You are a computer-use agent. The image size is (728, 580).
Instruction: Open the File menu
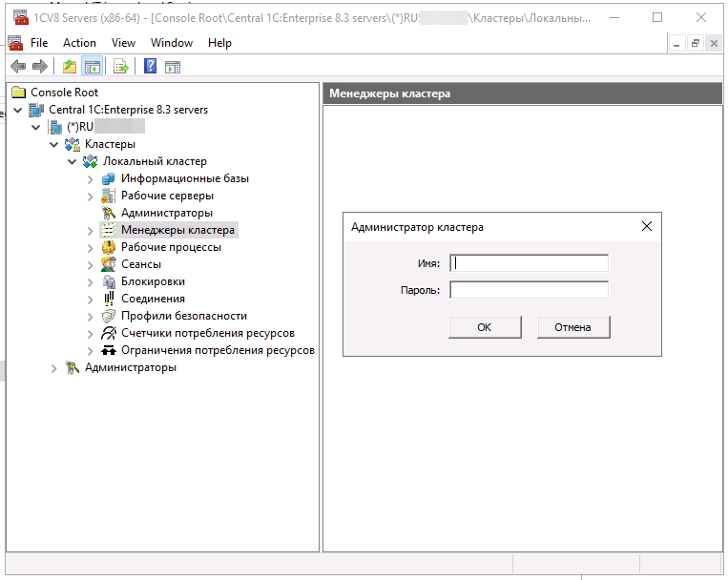pos(39,43)
